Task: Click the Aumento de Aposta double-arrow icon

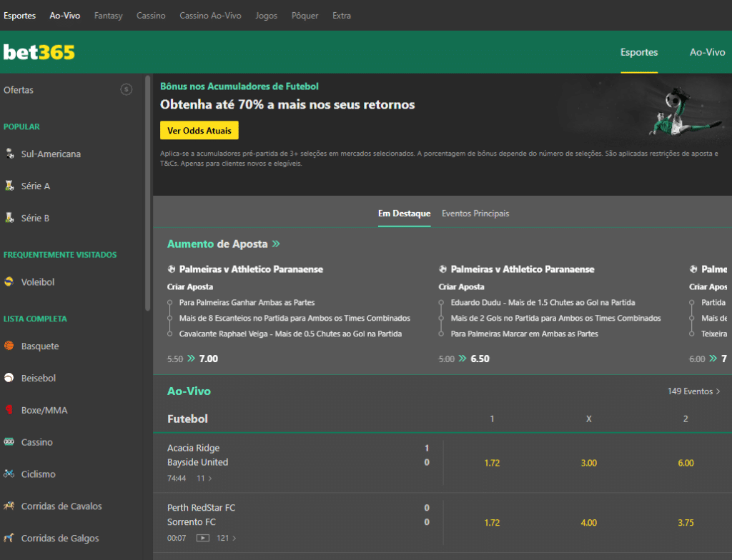Action: click(x=276, y=244)
